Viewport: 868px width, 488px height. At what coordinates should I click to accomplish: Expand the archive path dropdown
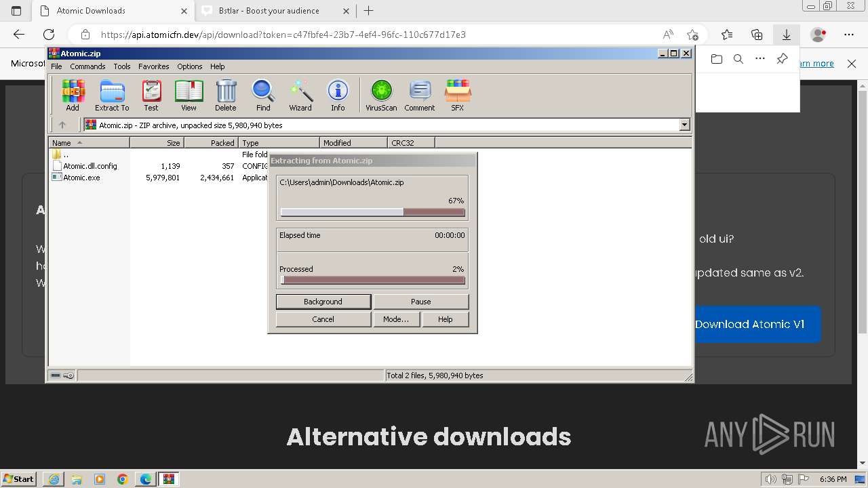(x=684, y=125)
